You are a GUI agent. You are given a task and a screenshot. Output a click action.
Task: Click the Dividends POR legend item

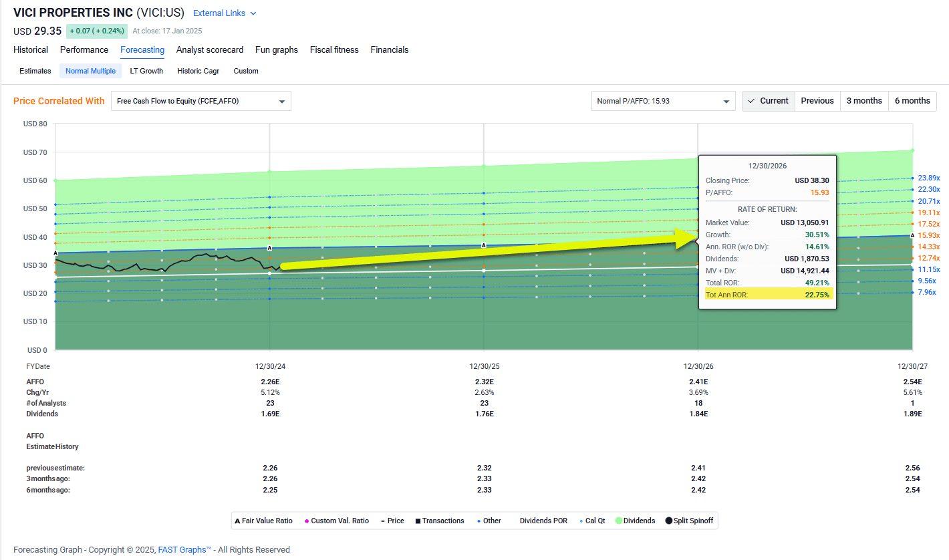click(x=543, y=521)
